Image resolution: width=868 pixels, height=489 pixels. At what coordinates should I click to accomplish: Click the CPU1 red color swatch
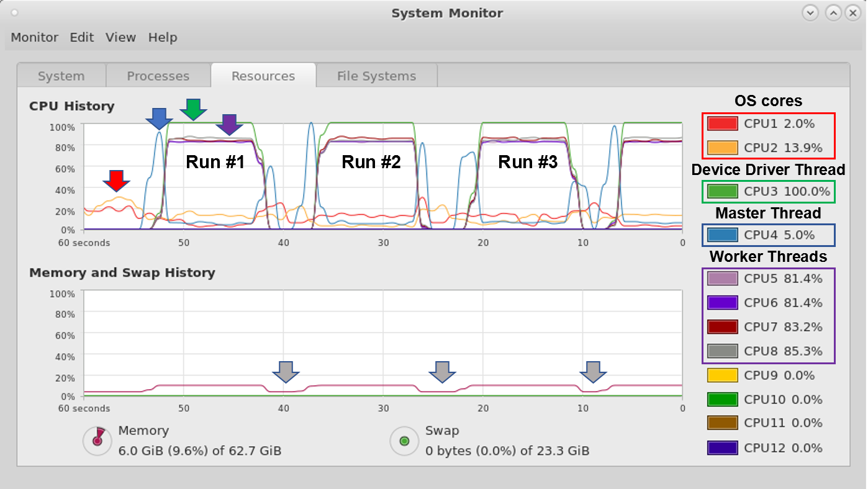[722, 123]
